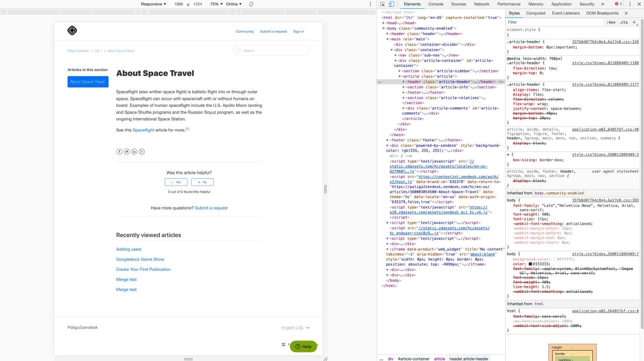Click the Twitter share icon

[127, 151]
